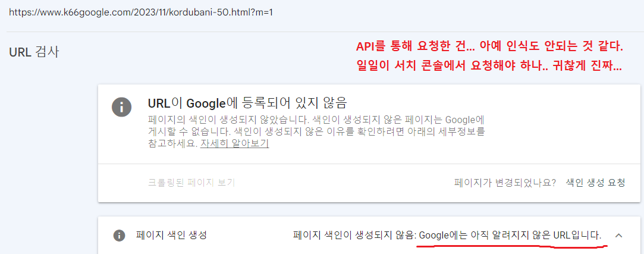Click the '페이지의 색인이 생성되지 않았습니다' description paragraph
This screenshot has width=644, height=254.
(316, 132)
